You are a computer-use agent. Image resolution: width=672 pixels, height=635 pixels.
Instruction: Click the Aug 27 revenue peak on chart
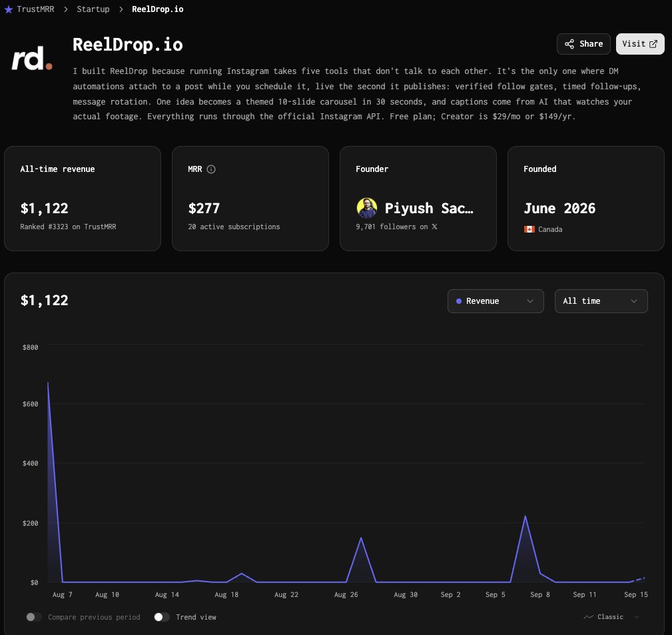click(x=361, y=538)
